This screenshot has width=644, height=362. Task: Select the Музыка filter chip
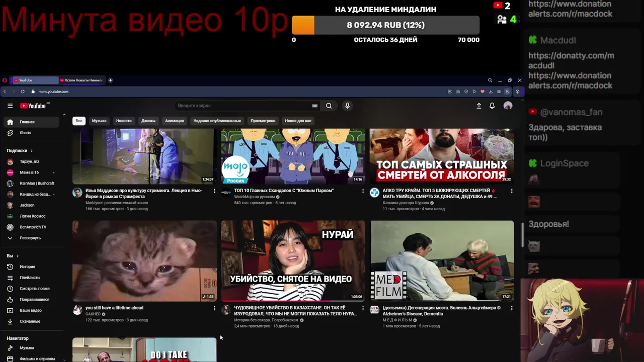(x=99, y=121)
